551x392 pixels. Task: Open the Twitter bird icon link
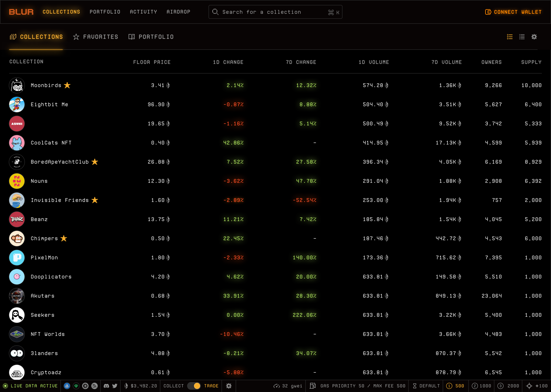pos(115,386)
